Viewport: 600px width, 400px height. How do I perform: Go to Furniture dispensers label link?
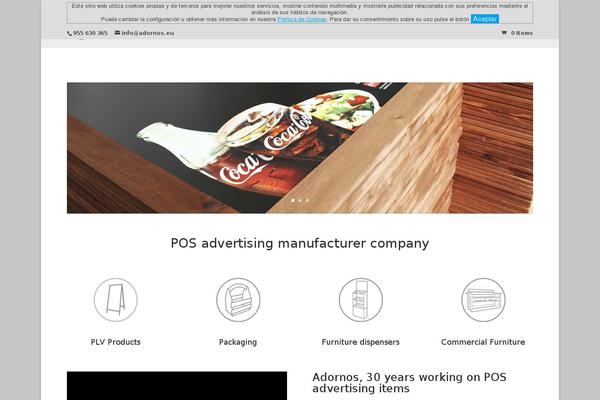[360, 342]
